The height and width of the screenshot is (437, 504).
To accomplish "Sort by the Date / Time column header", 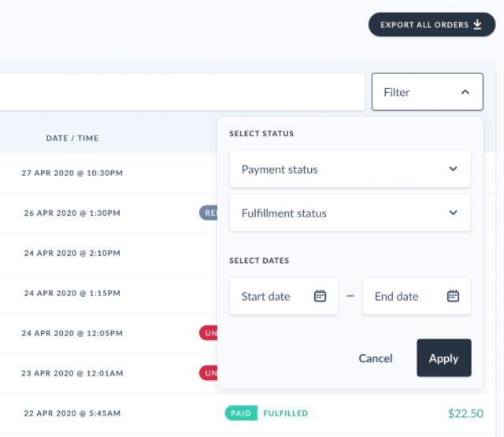I will pos(72,138).
